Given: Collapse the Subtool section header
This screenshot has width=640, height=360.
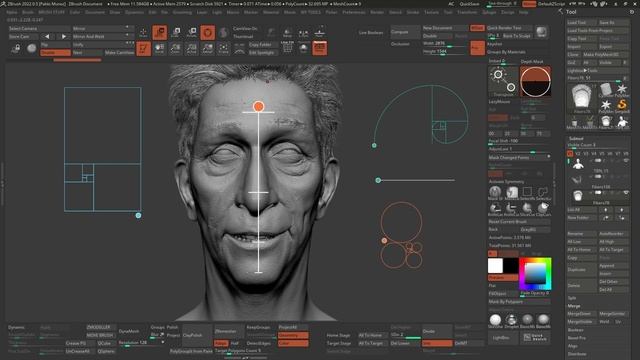Looking at the screenshot, I should (x=576, y=139).
